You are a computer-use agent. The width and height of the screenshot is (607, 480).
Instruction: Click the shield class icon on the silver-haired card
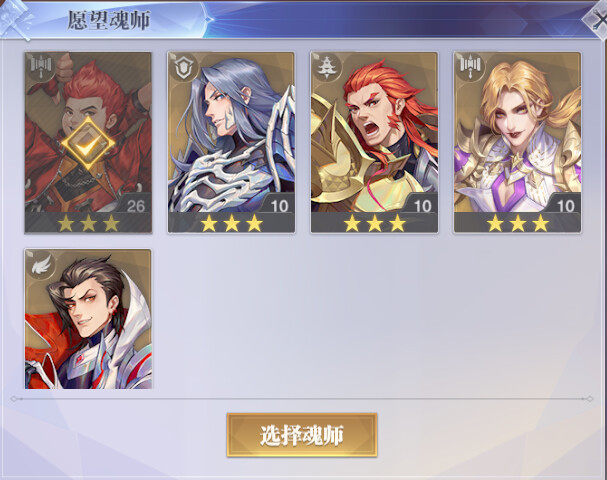point(184,68)
